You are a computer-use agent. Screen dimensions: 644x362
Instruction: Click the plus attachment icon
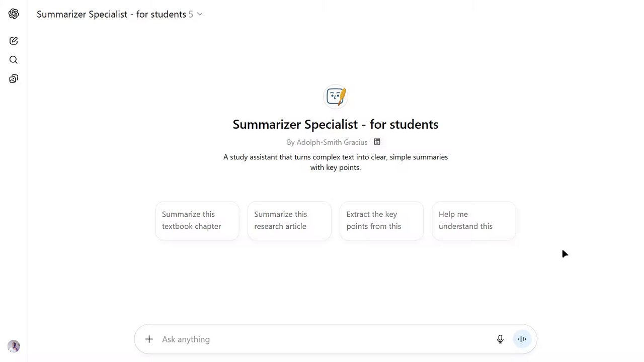pos(149,339)
